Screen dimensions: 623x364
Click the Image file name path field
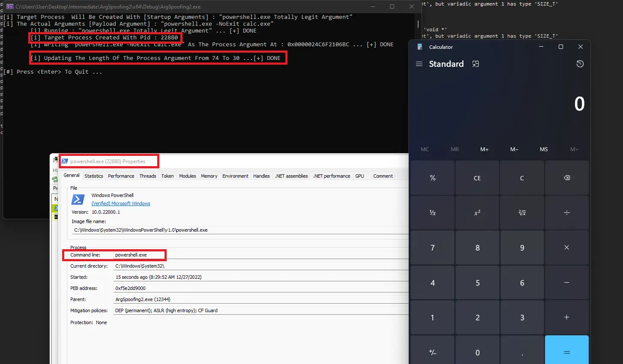[240, 230]
